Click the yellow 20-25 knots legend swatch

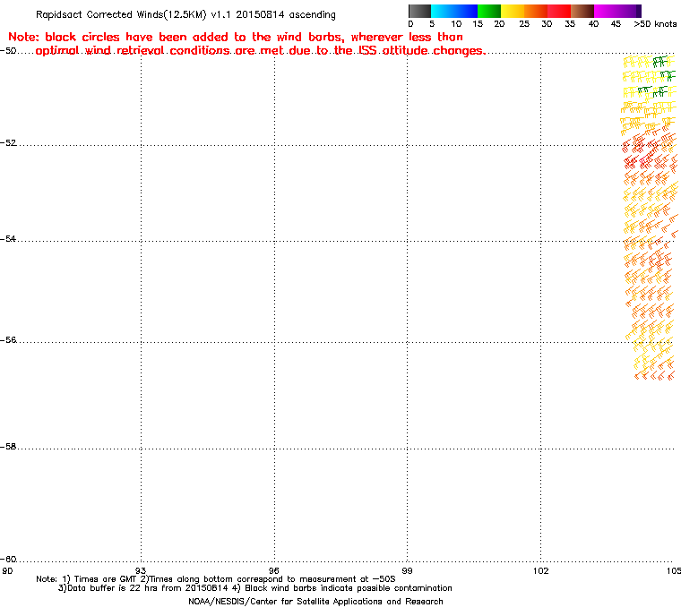click(x=513, y=11)
